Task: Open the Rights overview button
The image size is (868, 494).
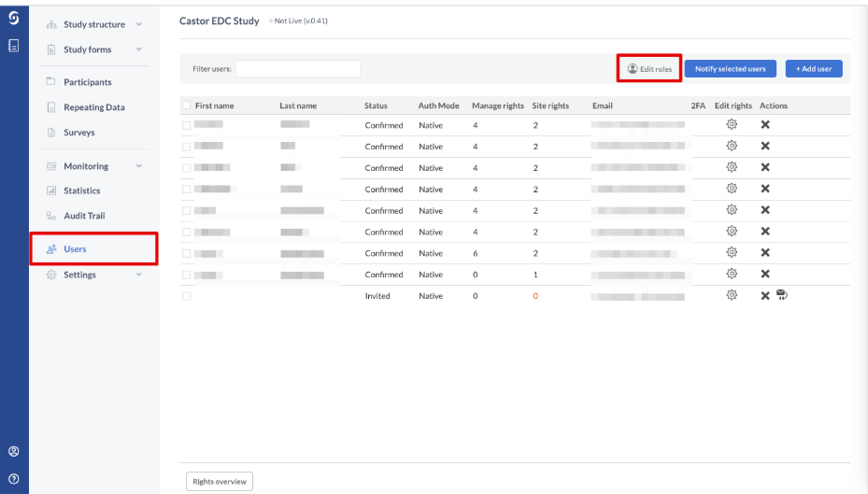Action: pyautogui.click(x=220, y=481)
